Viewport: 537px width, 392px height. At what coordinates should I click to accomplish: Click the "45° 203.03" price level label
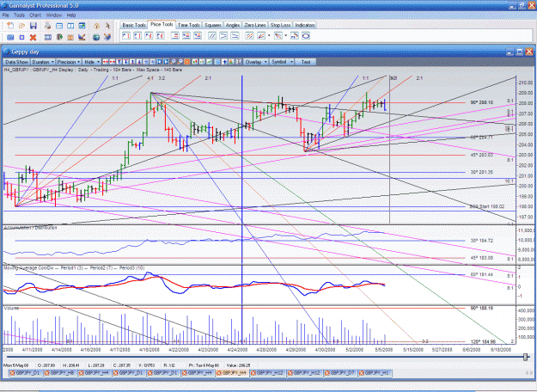481,155
